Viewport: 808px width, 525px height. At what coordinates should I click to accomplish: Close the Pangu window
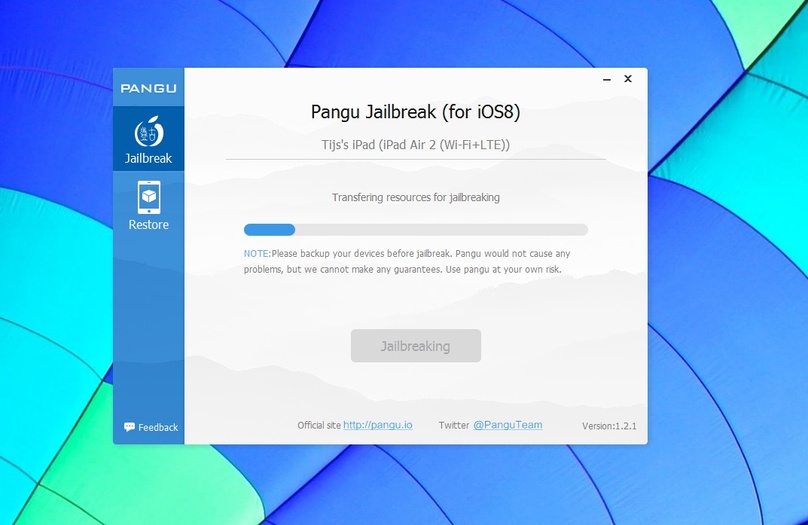628,79
